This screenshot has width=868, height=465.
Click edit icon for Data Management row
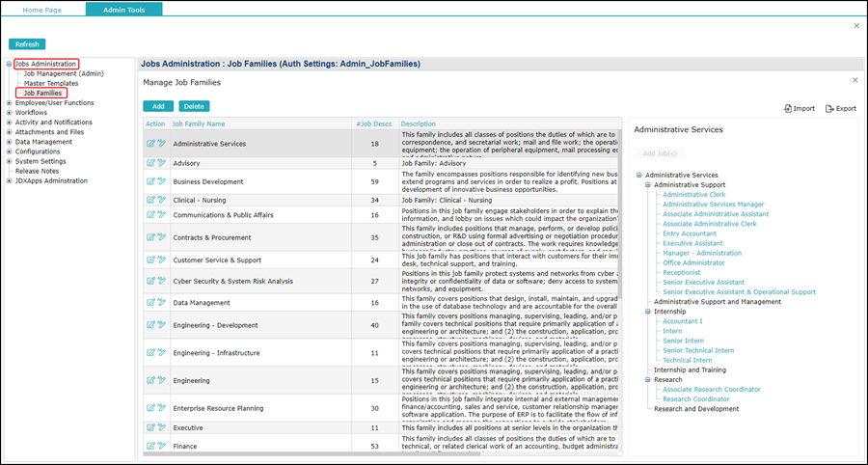point(150,302)
